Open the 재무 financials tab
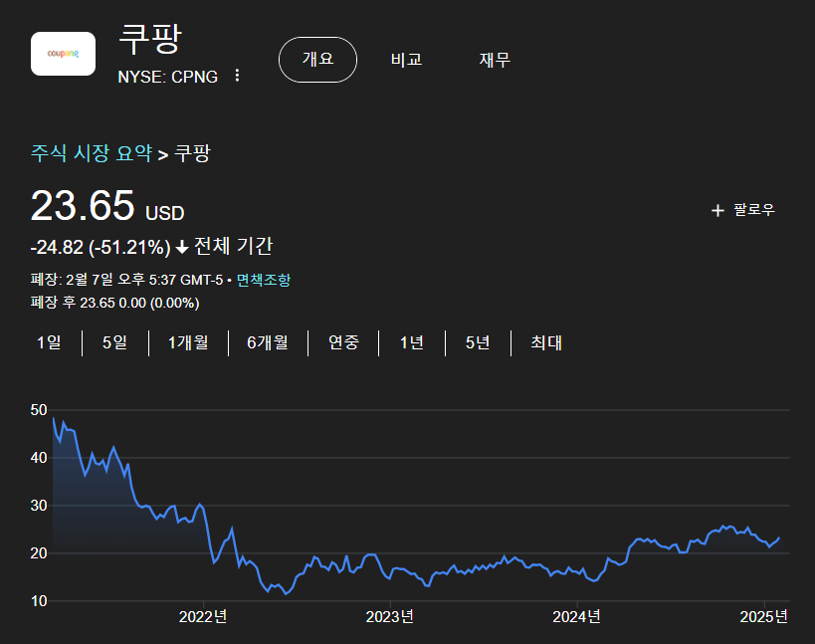The width and height of the screenshot is (815, 644). (495, 60)
